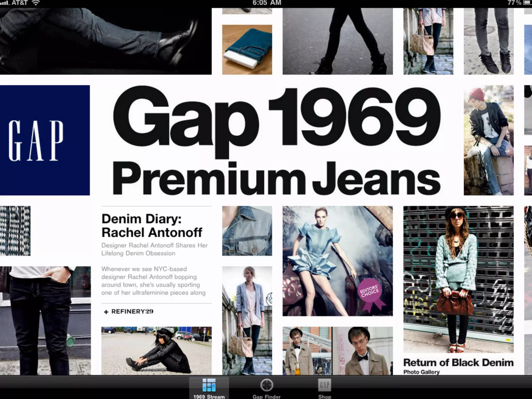Open the Denim Diary: Rachel Antonoff article

[x=152, y=226]
